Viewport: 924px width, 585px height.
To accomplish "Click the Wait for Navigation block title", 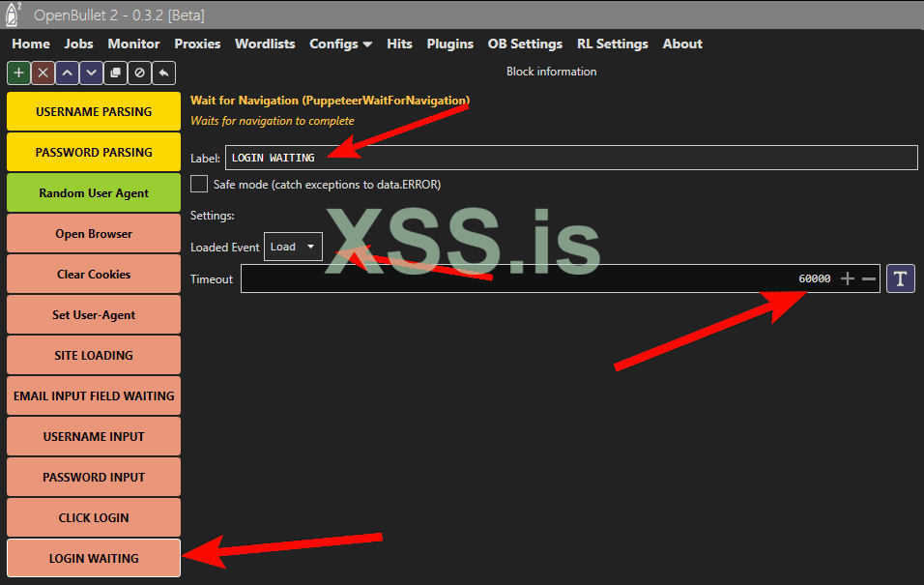I will point(330,101).
